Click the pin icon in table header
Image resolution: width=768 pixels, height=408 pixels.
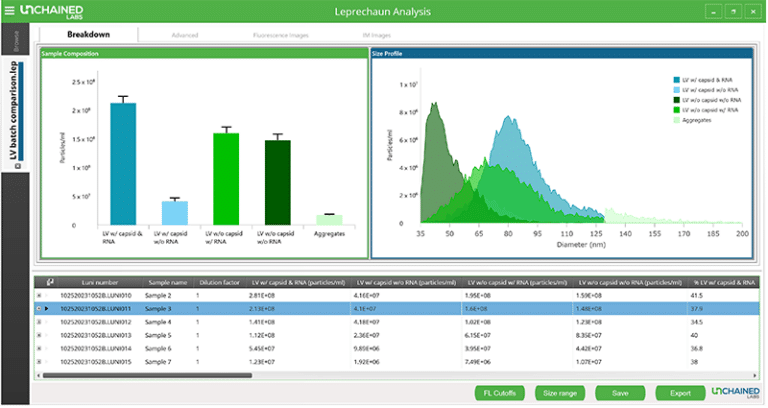tap(50, 283)
